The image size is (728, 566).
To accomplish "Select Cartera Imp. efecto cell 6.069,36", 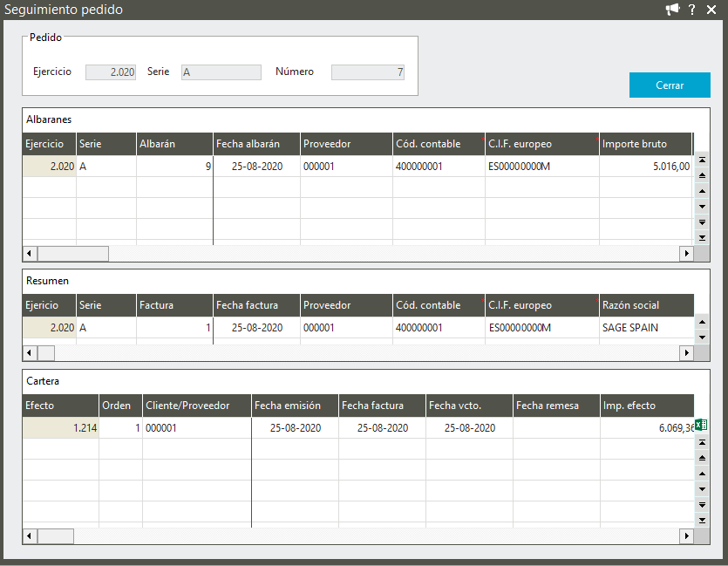I will [647, 427].
